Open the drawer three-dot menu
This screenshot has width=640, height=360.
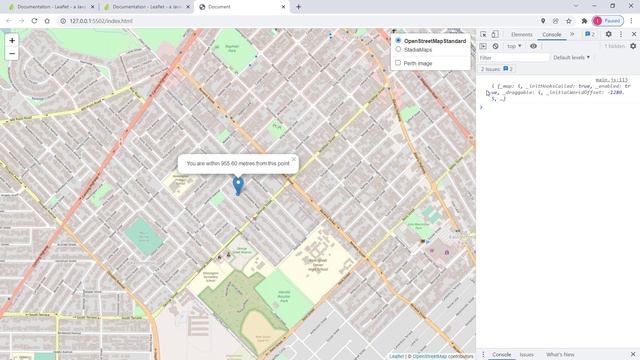coord(483,354)
